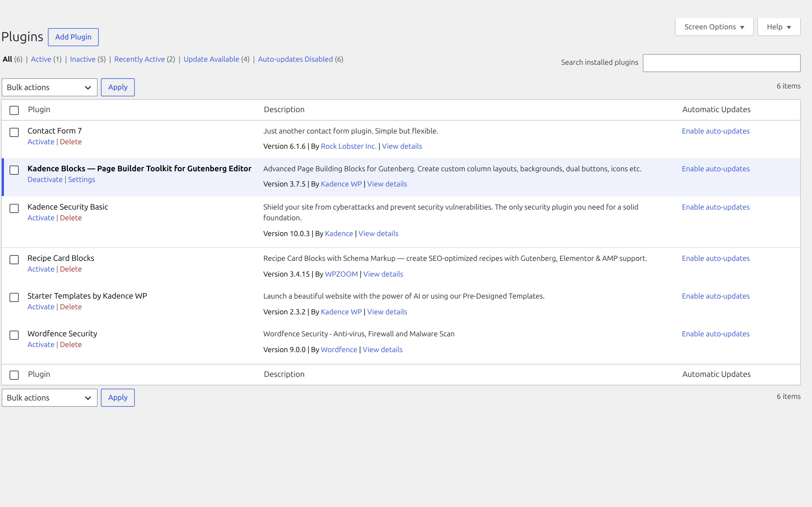This screenshot has width=812, height=507.
Task: Deactivate the Kadence Blocks plugin
Action: [x=45, y=179]
